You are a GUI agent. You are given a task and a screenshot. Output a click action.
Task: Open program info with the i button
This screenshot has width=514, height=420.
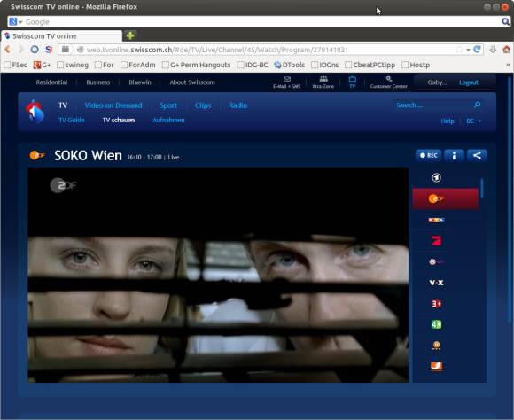[x=454, y=155]
